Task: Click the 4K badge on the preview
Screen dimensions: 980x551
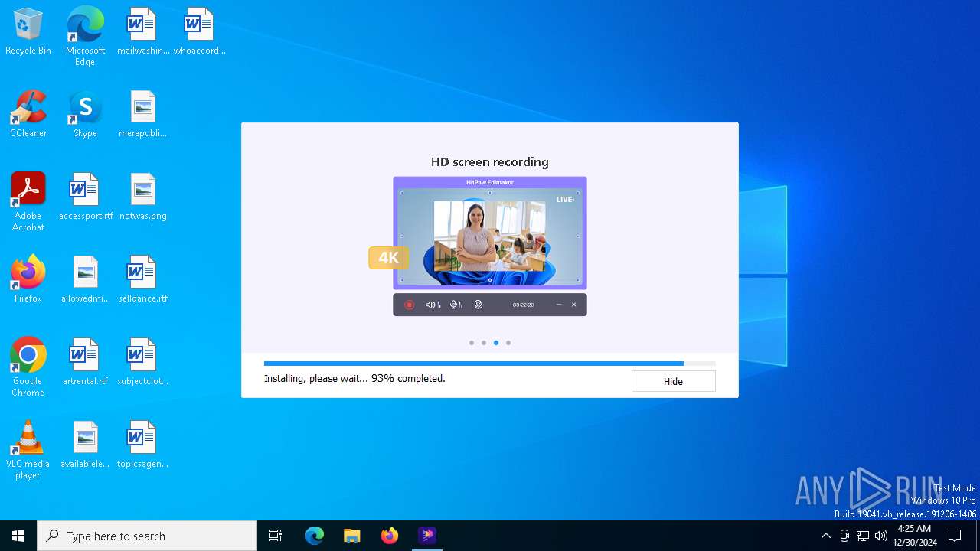Action: 389,258
